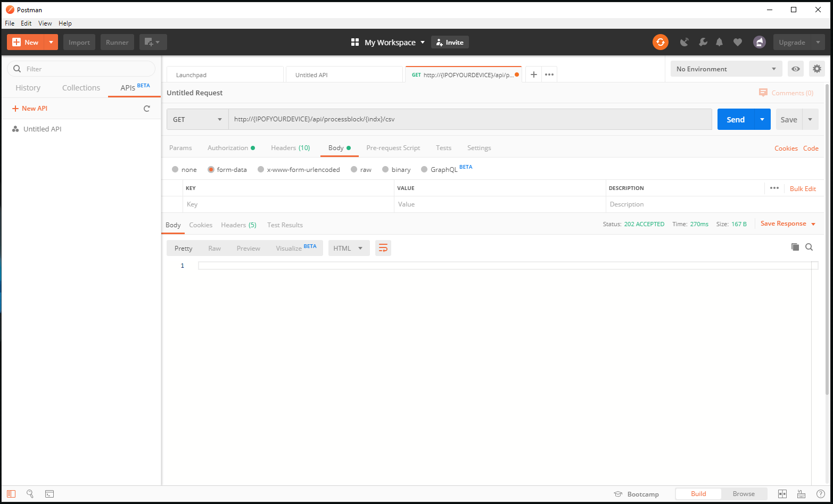Open manage environments gear icon
This screenshot has height=504, width=833.
coord(817,69)
